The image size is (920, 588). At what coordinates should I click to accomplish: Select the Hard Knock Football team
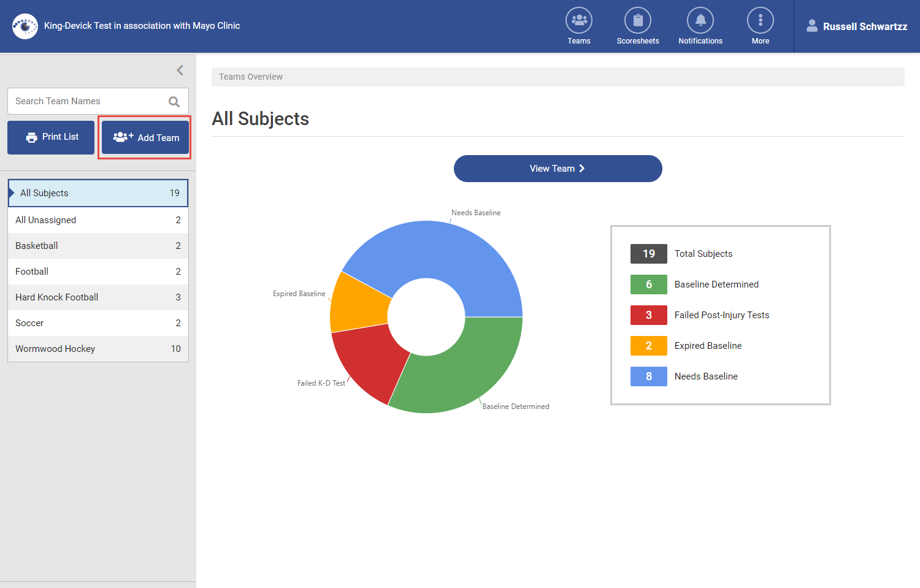coord(98,297)
